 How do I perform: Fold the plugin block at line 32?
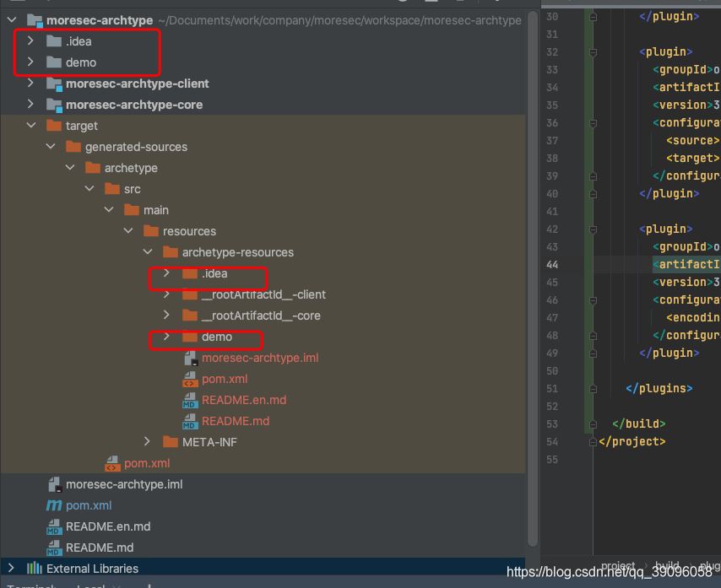point(594,52)
